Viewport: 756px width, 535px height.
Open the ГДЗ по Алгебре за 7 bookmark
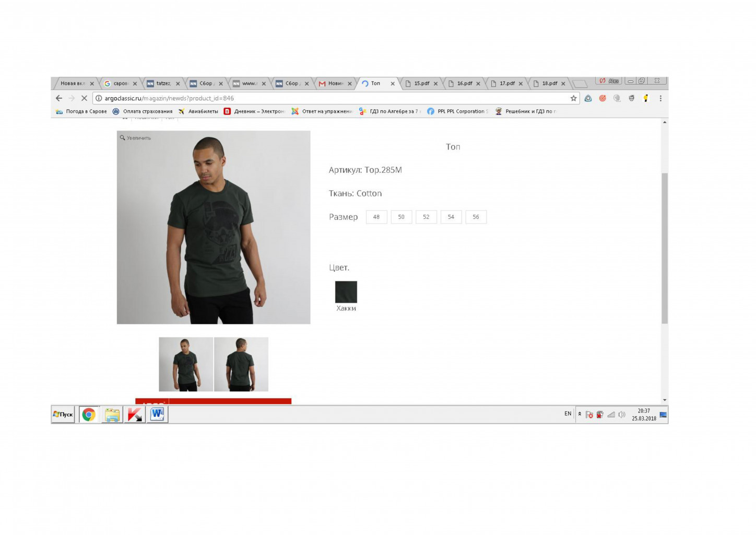[389, 111]
